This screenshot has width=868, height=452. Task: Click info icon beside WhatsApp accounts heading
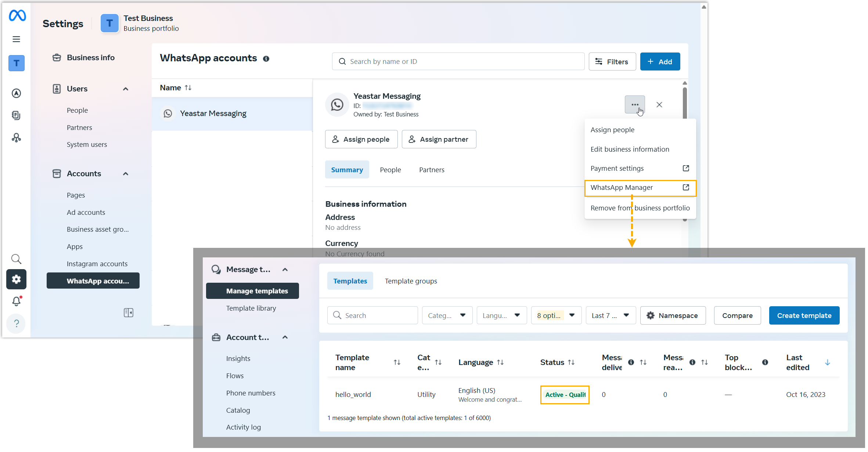tap(266, 59)
